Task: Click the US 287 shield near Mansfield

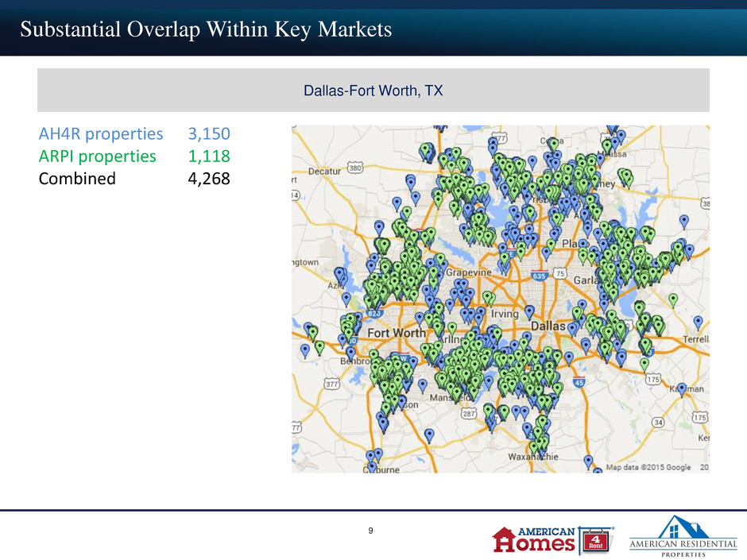Action: [x=469, y=413]
